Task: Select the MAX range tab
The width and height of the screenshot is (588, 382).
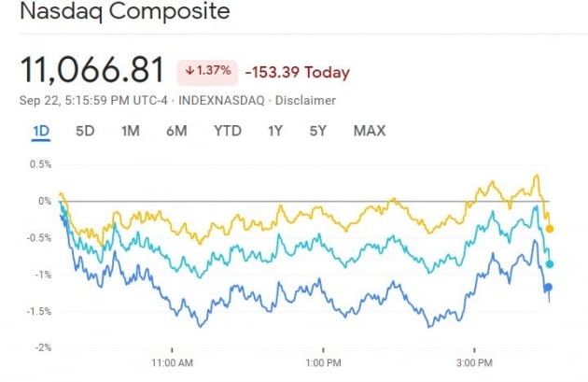Action: point(370,131)
